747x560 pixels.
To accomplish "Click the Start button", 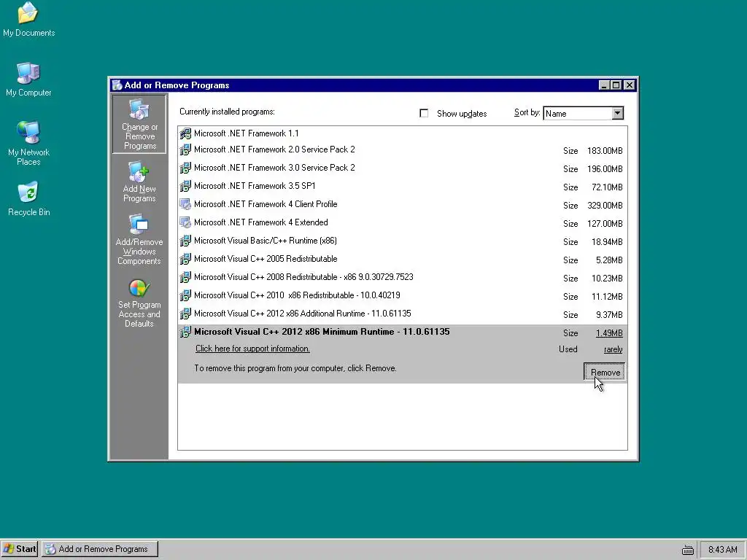I will point(20,549).
